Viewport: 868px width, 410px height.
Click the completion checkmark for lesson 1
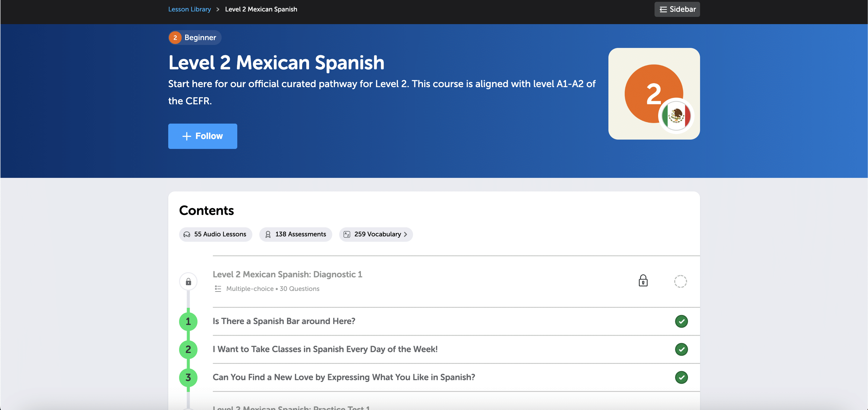[681, 321]
